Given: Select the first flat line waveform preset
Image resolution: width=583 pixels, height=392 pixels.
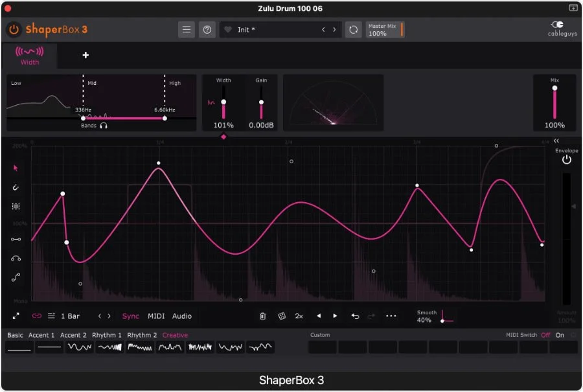Looking at the screenshot, I should click(x=19, y=347).
